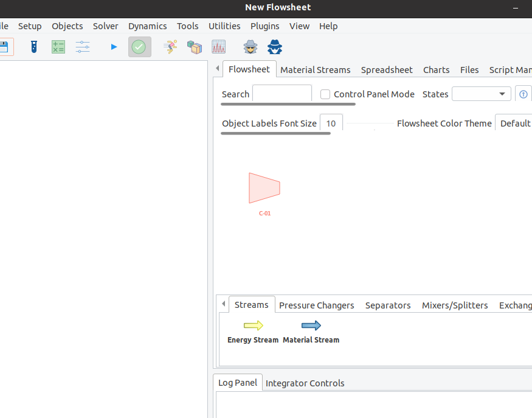
Task: Open the Help menu
Action: [328, 26]
